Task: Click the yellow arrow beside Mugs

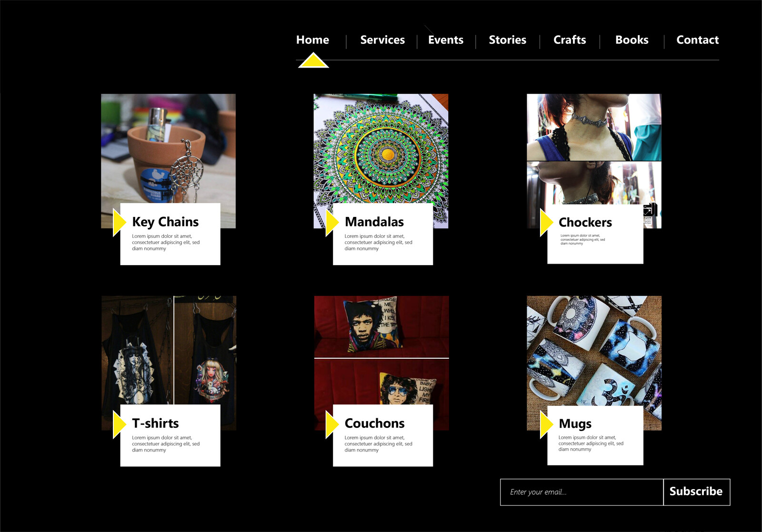Action: 546,424
